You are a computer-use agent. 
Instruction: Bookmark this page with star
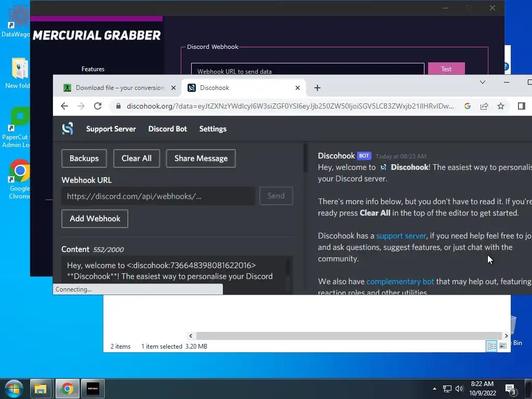tap(501, 106)
